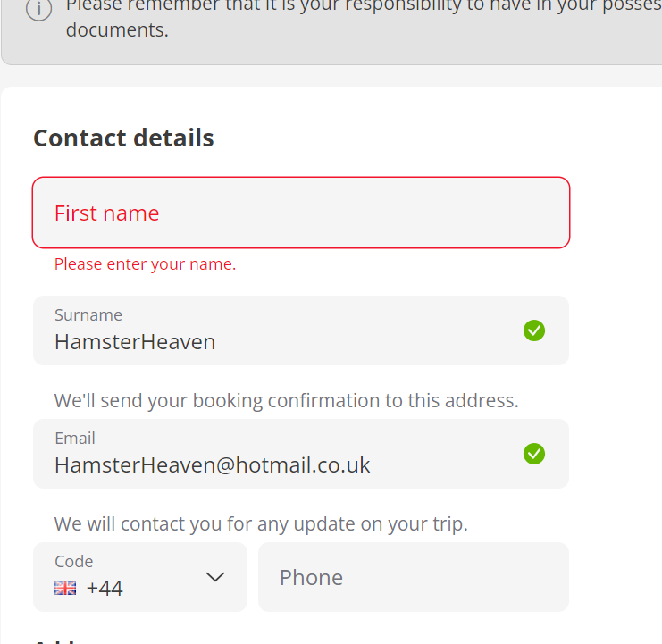
Task: Click the responsibility notice banner text
Action: pyautogui.click(x=364, y=18)
